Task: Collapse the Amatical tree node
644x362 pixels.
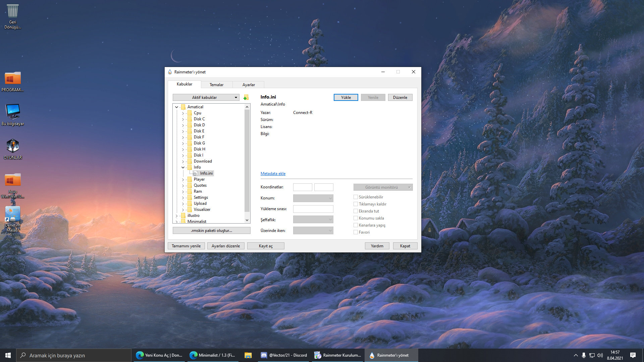Action: [177, 107]
